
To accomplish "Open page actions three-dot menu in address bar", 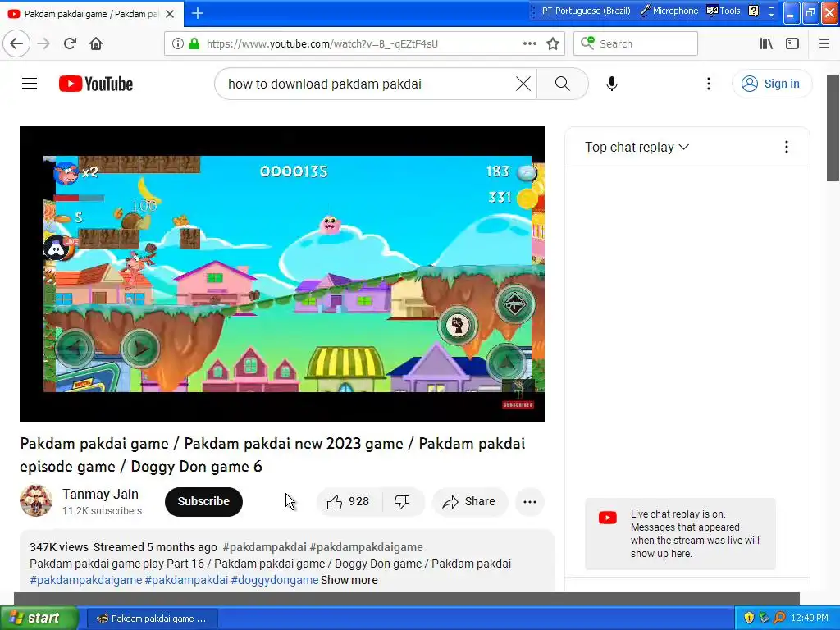I will click(529, 44).
